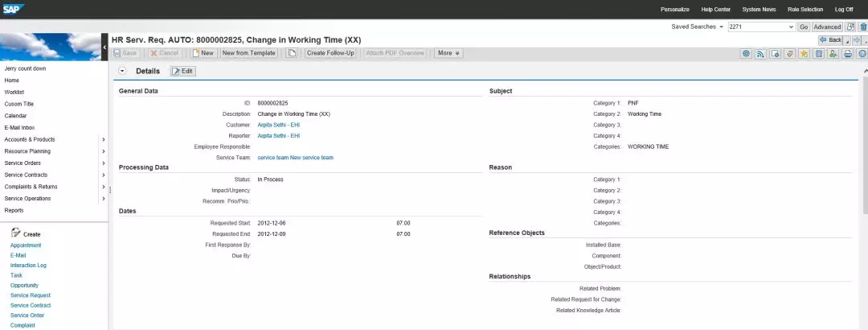Click the Status value In Process
The height and width of the screenshot is (330, 868).
(270, 179)
